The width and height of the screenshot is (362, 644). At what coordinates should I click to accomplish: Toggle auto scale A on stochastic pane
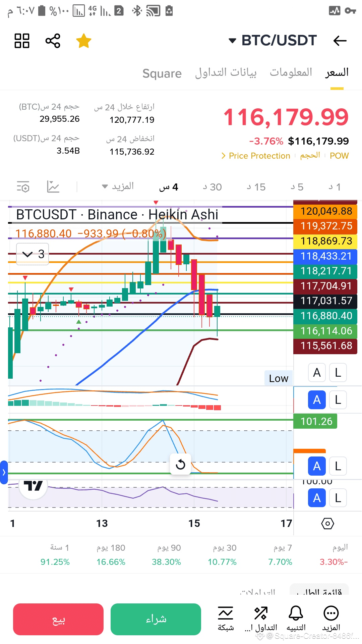(317, 466)
